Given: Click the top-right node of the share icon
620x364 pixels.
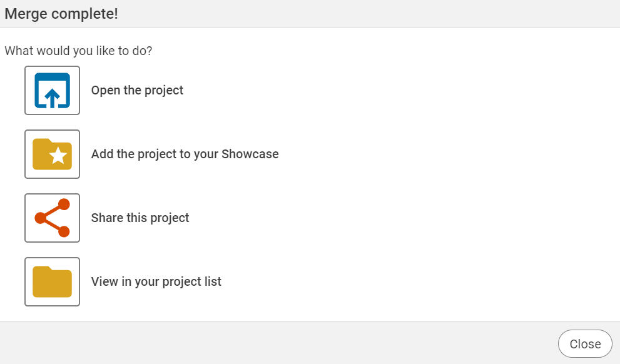Looking at the screenshot, I should click(63, 205).
